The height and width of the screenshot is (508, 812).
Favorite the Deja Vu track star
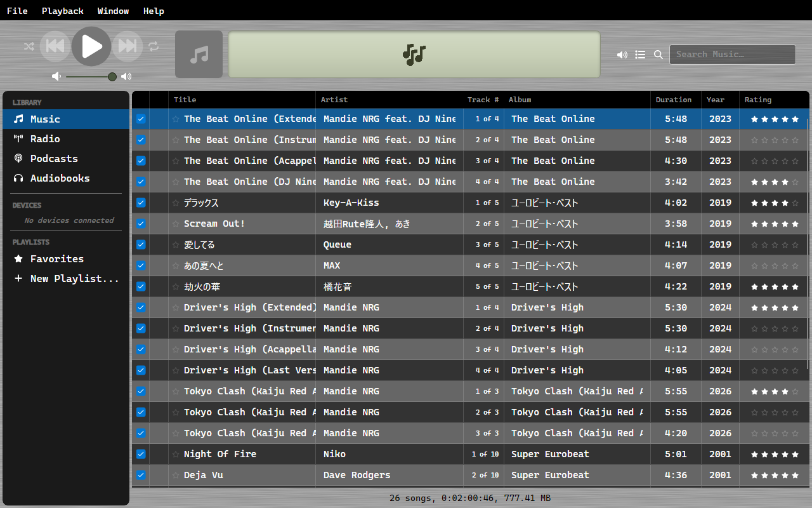[176, 475]
